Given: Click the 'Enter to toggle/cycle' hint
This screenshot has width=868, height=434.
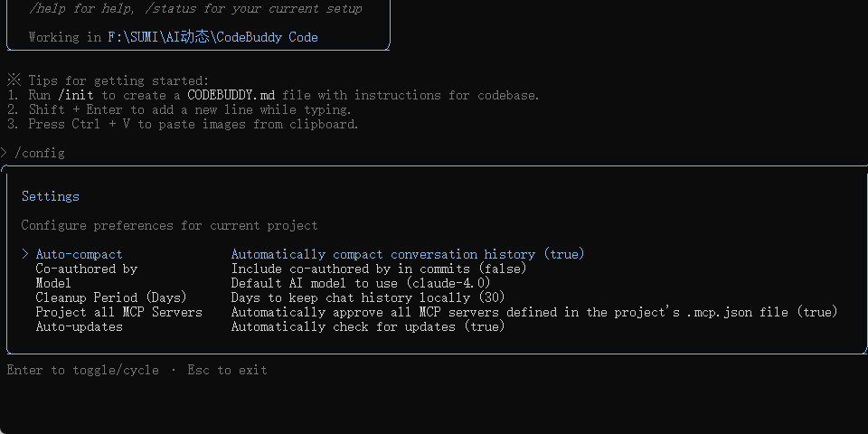Looking at the screenshot, I should click(83, 370).
